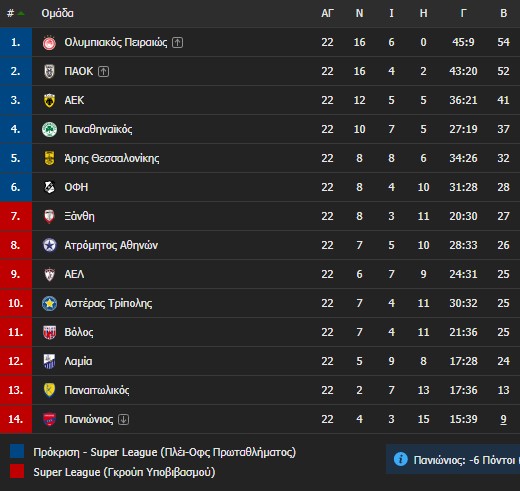
Task: Click the Aris Thessaloniki yellow crest
Action: (x=49, y=158)
